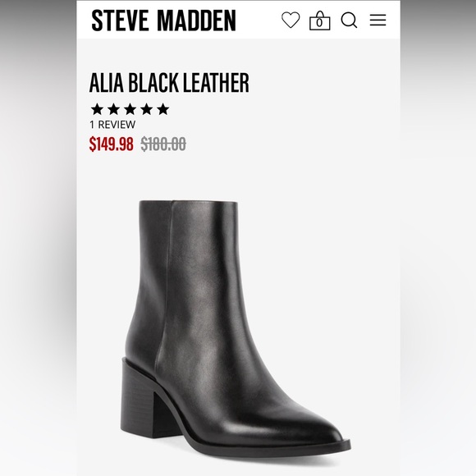Select the first rating star
Image resolution: width=476 pixels, height=476 pixels.
tap(97, 109)
